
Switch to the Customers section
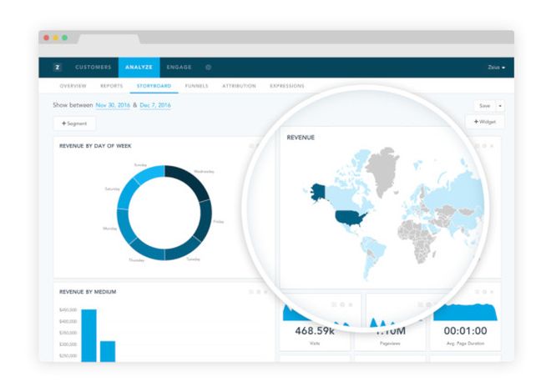(x=94, y=67)
